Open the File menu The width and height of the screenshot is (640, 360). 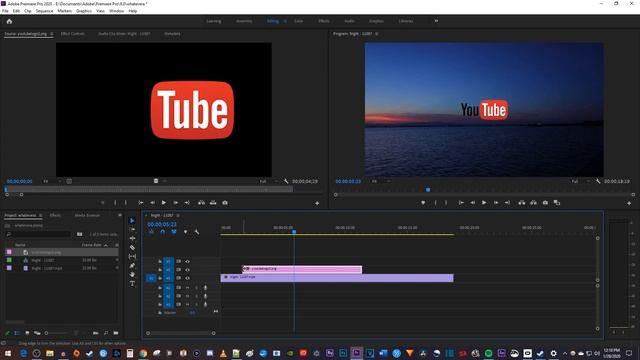pos(5,11)
